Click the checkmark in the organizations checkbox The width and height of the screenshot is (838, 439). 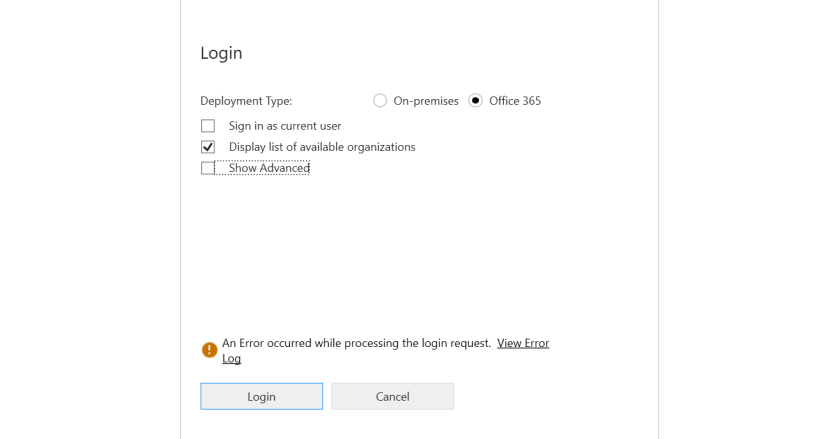pyautogui.click(x=208, y=147)
